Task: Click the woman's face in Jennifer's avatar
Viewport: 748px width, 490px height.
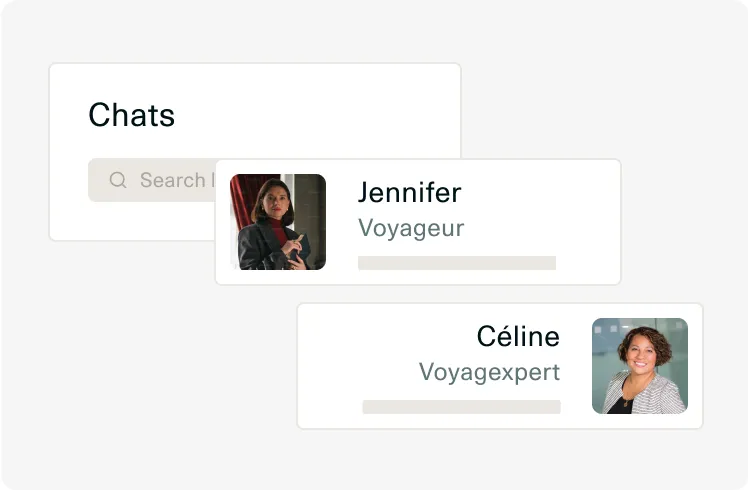Action: tap(271, 200)
